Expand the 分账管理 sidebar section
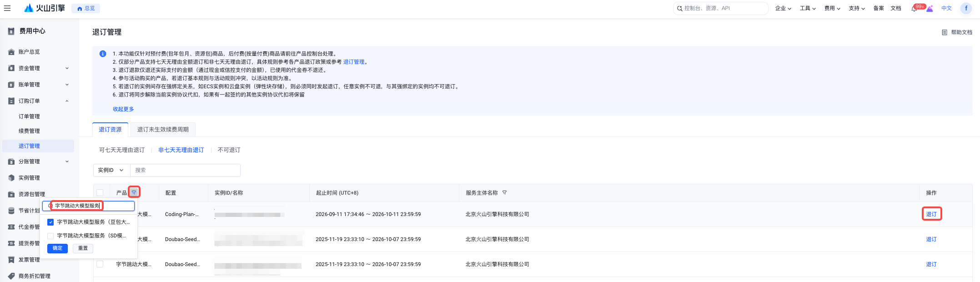This screenshot has height=282, width=980. pos(67,161)
